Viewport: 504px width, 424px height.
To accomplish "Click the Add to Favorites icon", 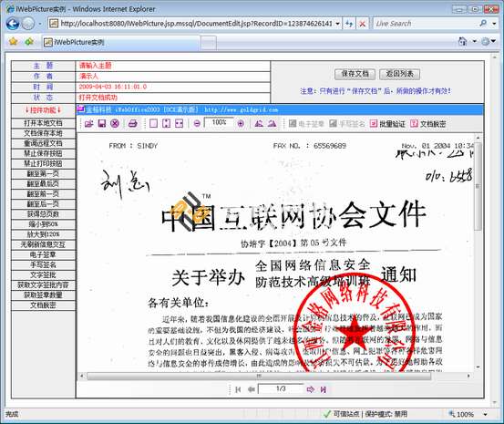I will 29,42.
